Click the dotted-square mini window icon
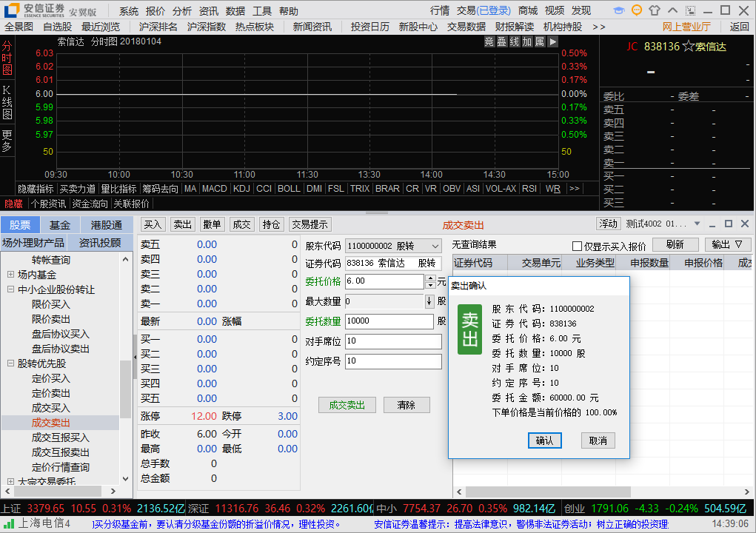 point(690,10)
